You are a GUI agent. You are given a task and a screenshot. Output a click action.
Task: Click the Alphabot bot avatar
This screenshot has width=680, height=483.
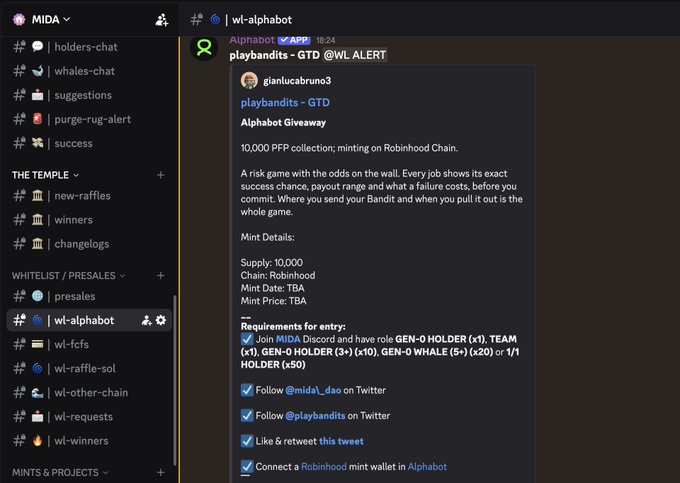[204, 47]
